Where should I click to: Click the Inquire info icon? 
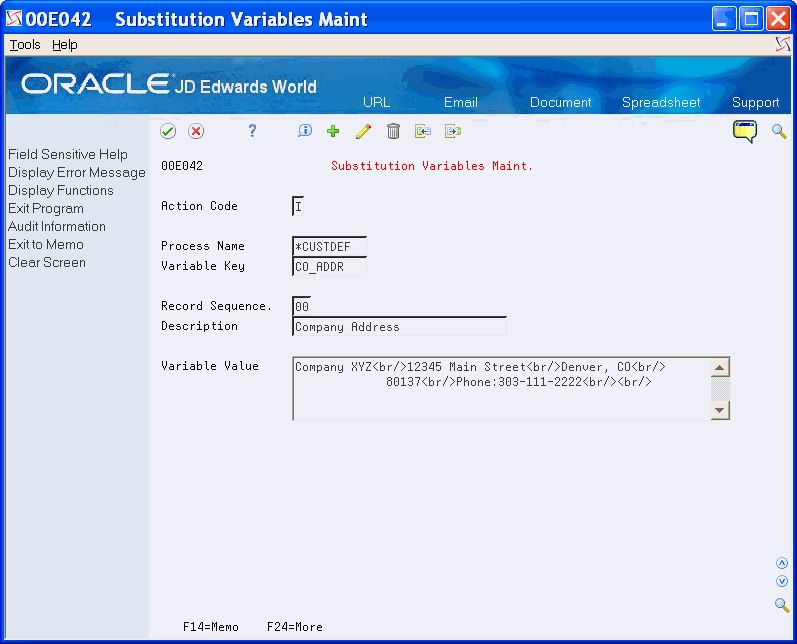[x=304, y=131]
